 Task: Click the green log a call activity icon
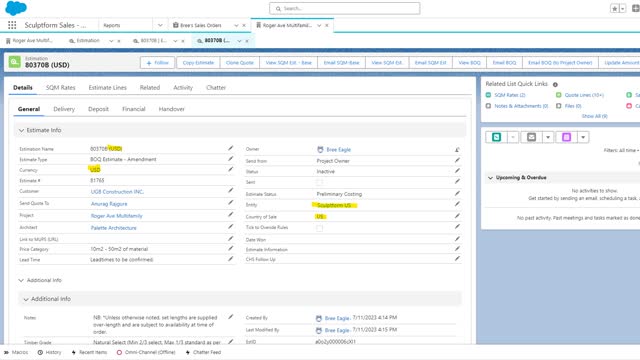coord(496,137)
